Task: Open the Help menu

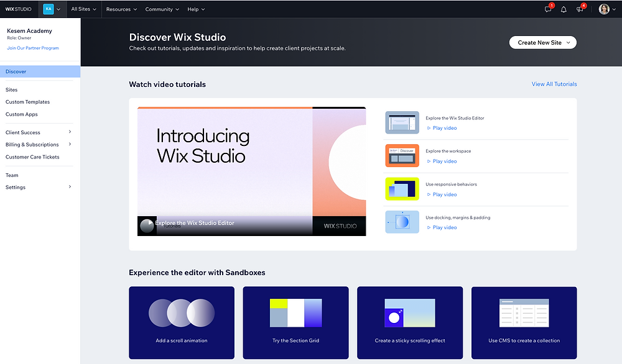Action: click(x=195, y=9)
